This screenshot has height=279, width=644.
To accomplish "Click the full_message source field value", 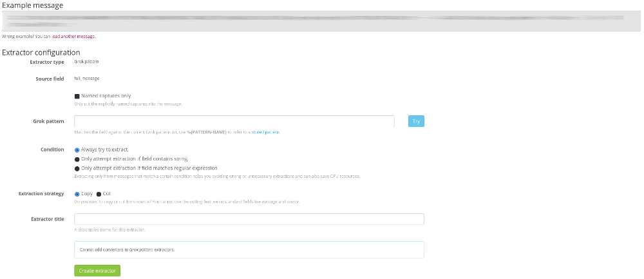I will point(87,79).
